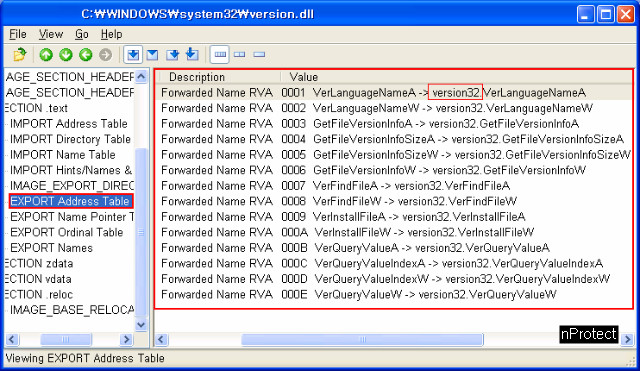Maximize the PEview window
The image size is (640, 371).
[606, 14]
